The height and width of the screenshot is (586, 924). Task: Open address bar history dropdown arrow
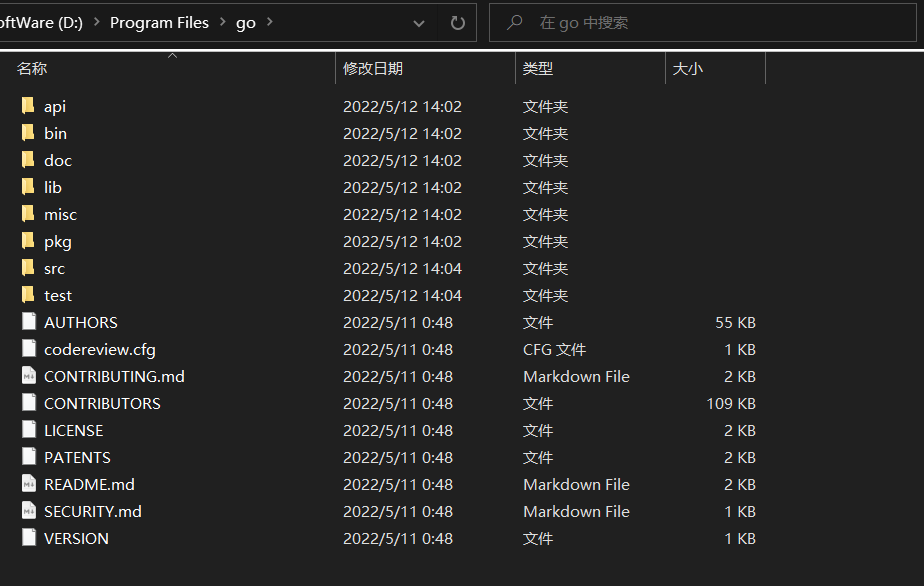click(x=419, y=24)
